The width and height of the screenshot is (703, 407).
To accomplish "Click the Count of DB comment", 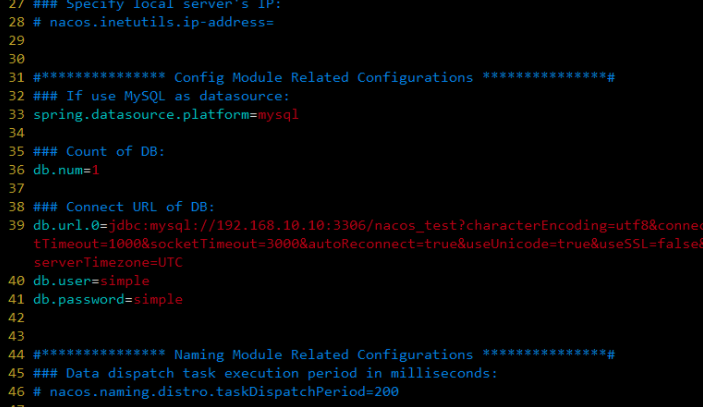I will pos(99,152).
